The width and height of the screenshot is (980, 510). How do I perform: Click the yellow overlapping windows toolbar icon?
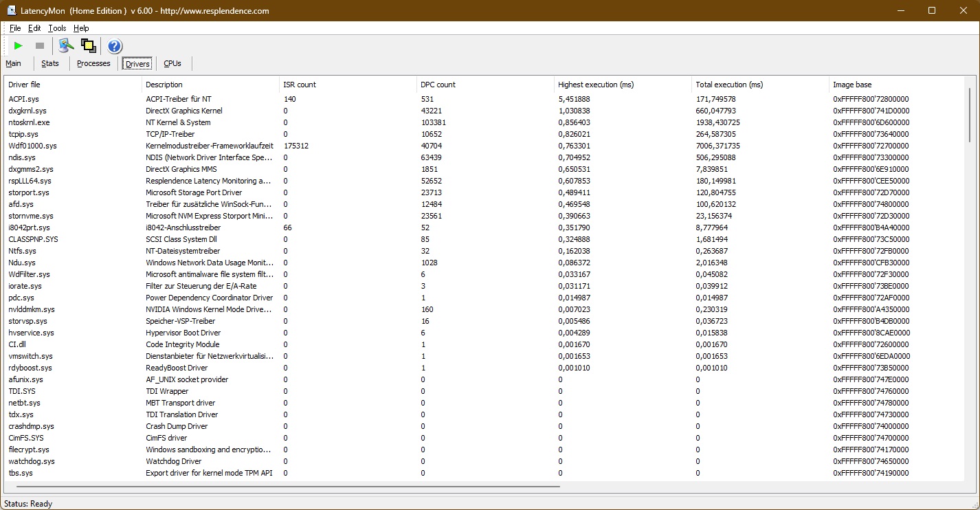coord(88,45)
